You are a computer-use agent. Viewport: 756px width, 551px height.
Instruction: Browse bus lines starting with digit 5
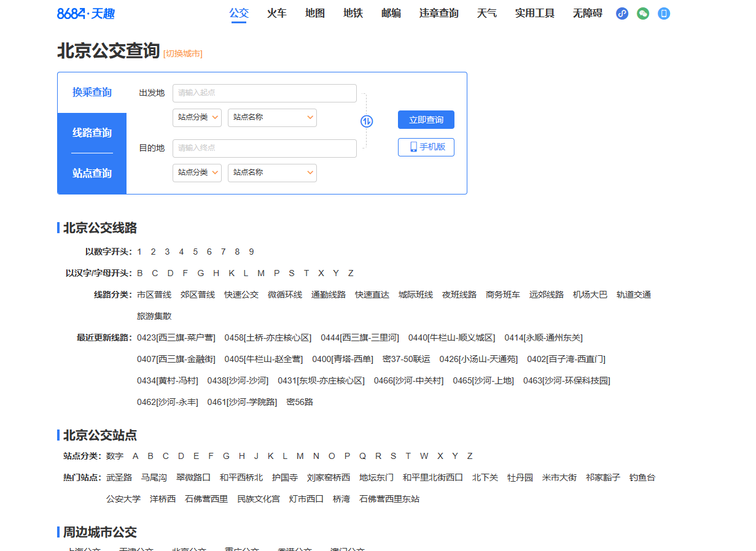click(195, 252)
